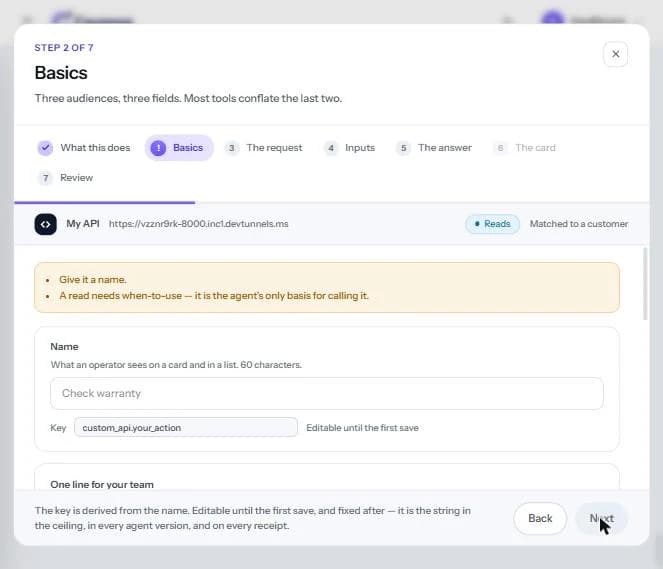The height and width of the screenshot is (569, 663).
Task: Click the when-to-use warning message
Action: click(x=214, y=296)
